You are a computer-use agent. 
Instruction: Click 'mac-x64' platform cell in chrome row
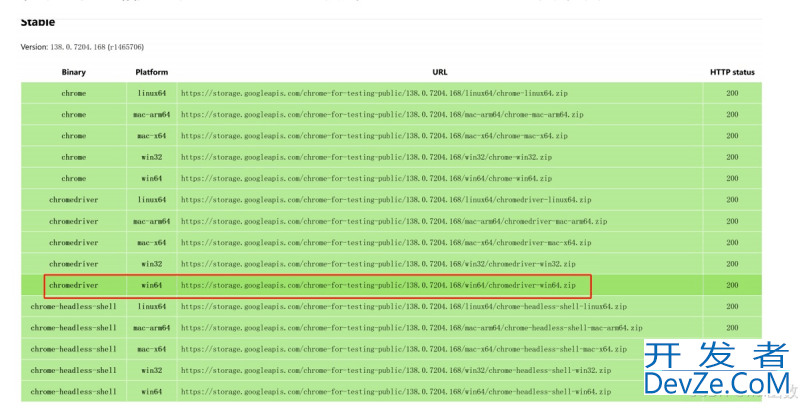click(x=152, y=136)
